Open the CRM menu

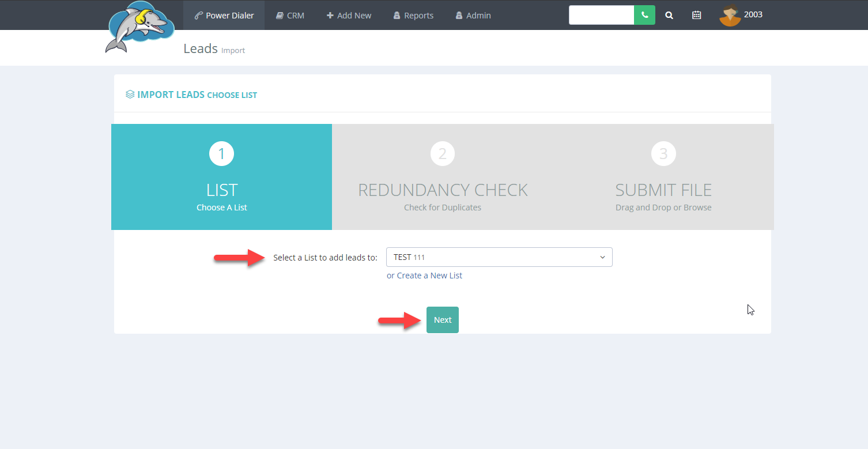290,16
